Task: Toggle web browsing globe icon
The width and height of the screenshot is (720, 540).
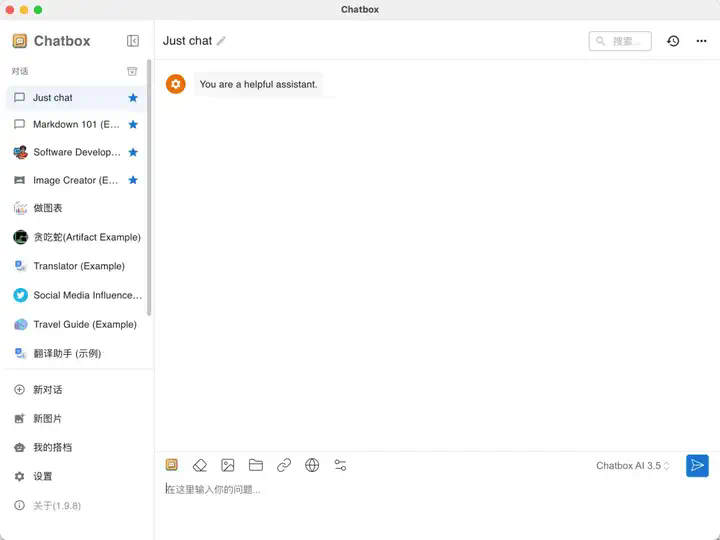Action: point(312,465)
